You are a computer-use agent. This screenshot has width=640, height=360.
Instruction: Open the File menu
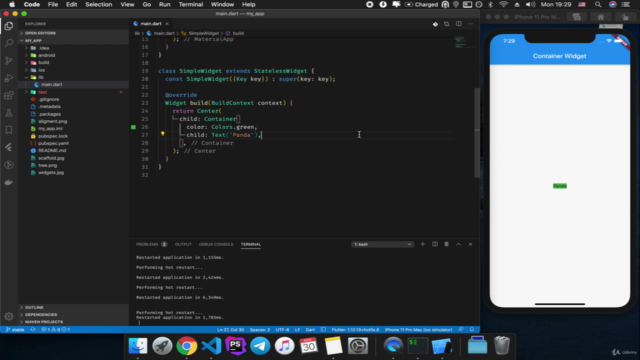[x=53, y=4]
